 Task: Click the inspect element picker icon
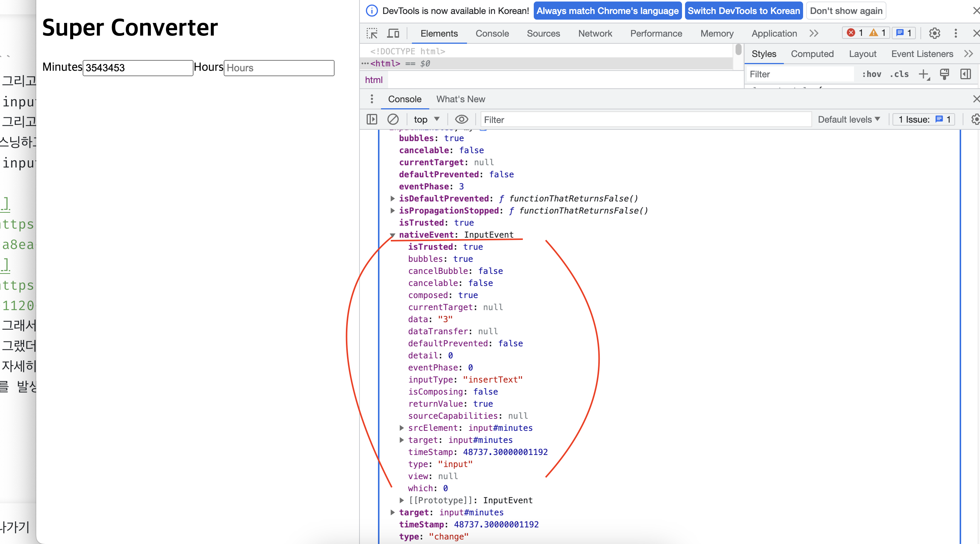point(372,34)
